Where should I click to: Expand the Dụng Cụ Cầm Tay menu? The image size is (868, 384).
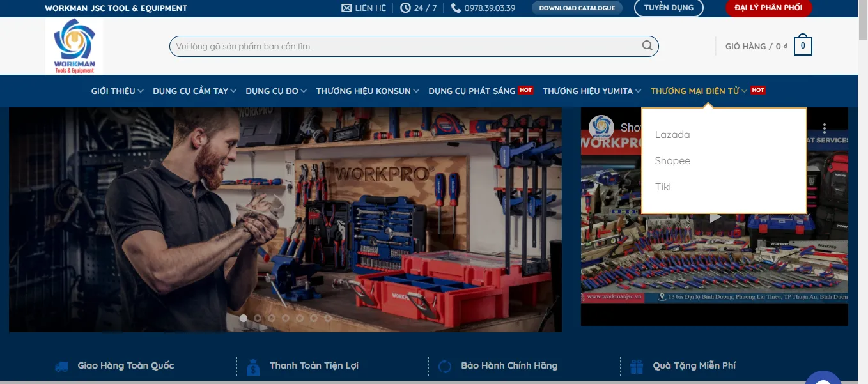pyautogui.click(x=194, y=91)
